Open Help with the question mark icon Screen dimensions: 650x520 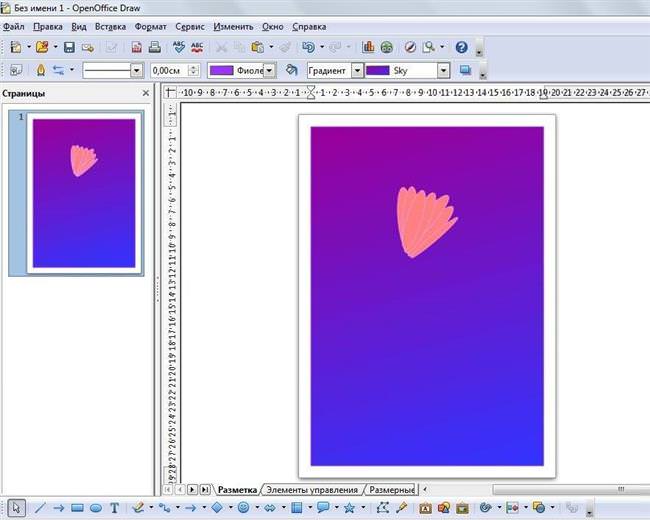[461, 47]
